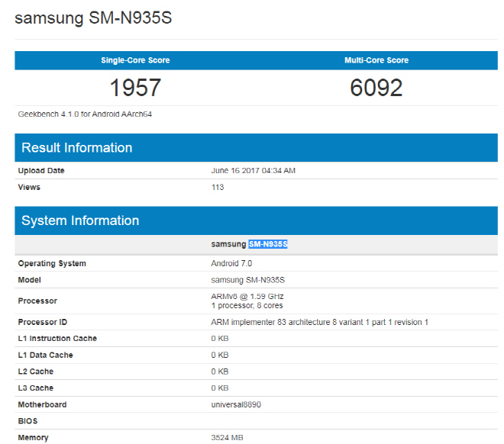The height and width of the screenshot is (444, 504).
Task: Click the page title samsung SM-N935S
Action: [x=93, y=18]
